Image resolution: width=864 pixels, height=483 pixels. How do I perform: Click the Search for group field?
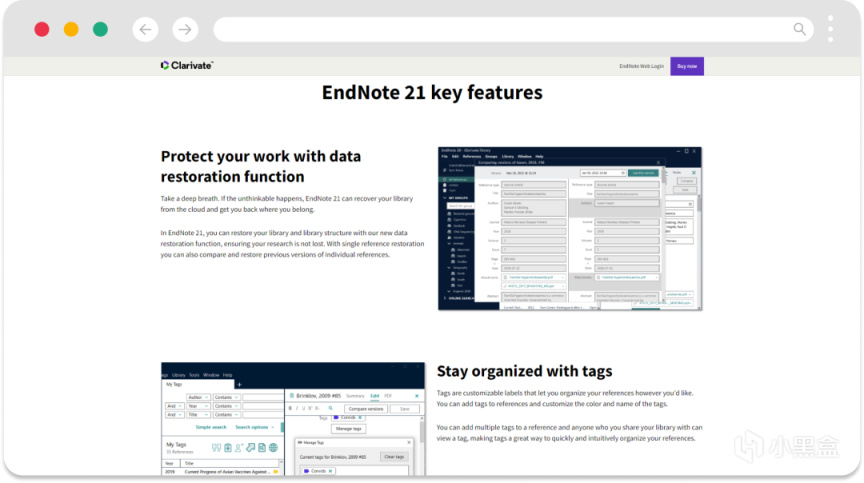(x=460, y=206)
